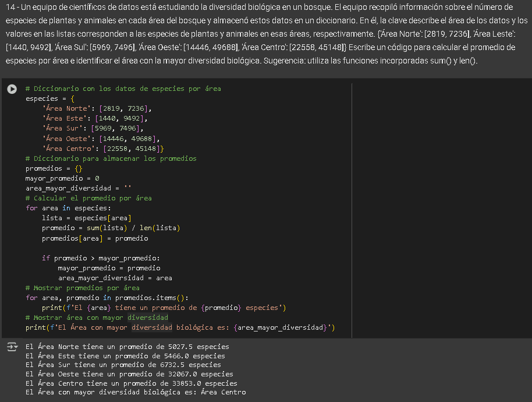Click the line 'mayor_promedio = 0'
Viewport: 532px width, 402px height.
pyautogui.click(x=62, y=178)
